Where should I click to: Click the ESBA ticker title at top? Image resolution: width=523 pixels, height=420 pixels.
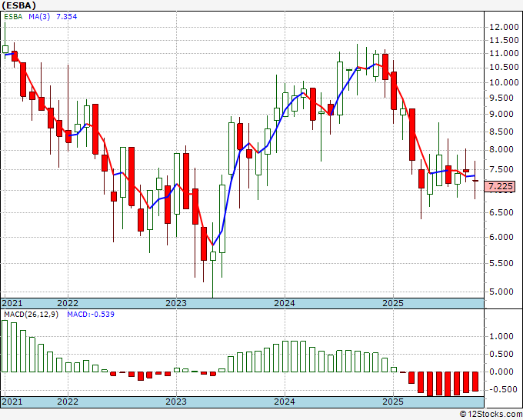pos(19,5)
